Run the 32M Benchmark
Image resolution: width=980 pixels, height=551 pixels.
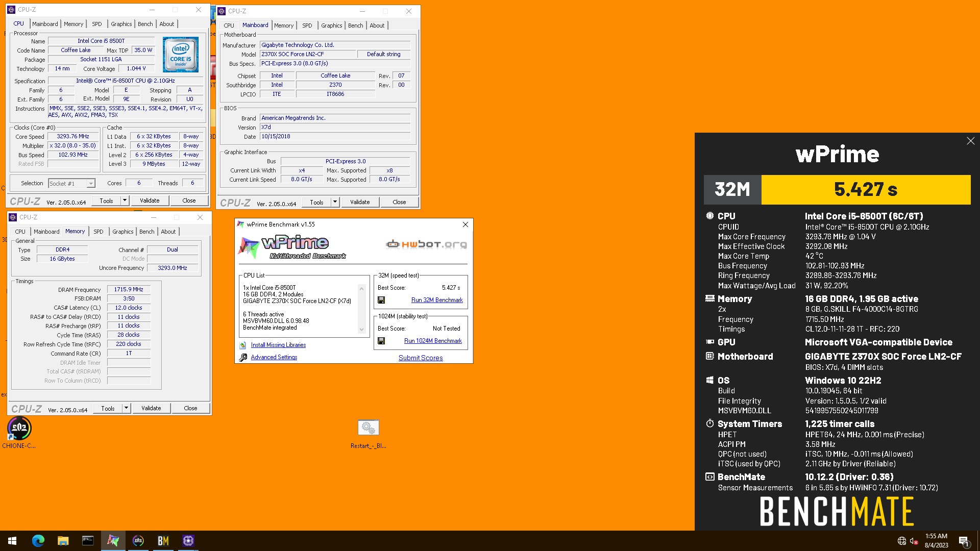click(x=437, y=300)
